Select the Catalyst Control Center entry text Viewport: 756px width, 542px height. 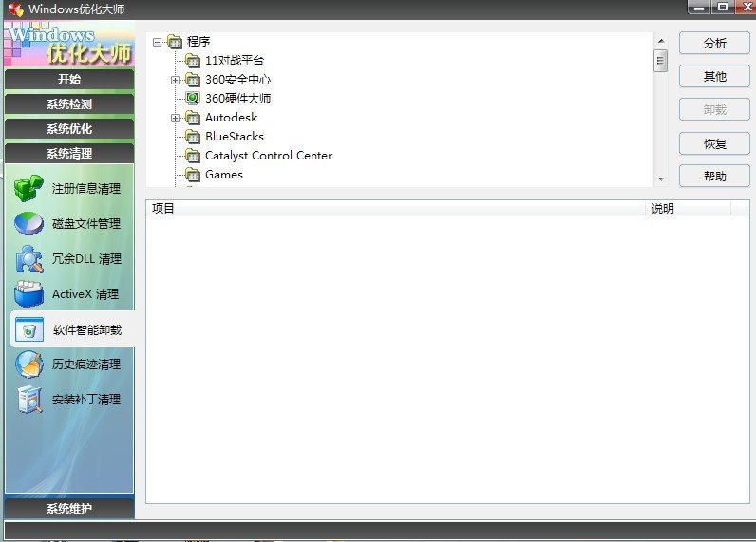coord(269,156)
